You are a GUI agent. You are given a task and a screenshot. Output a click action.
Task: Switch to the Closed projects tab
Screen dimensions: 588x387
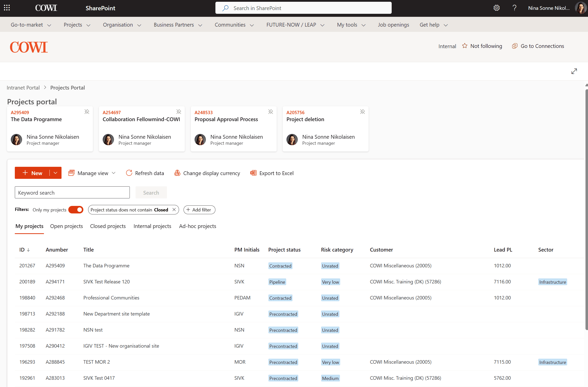(x=108, y=226)
